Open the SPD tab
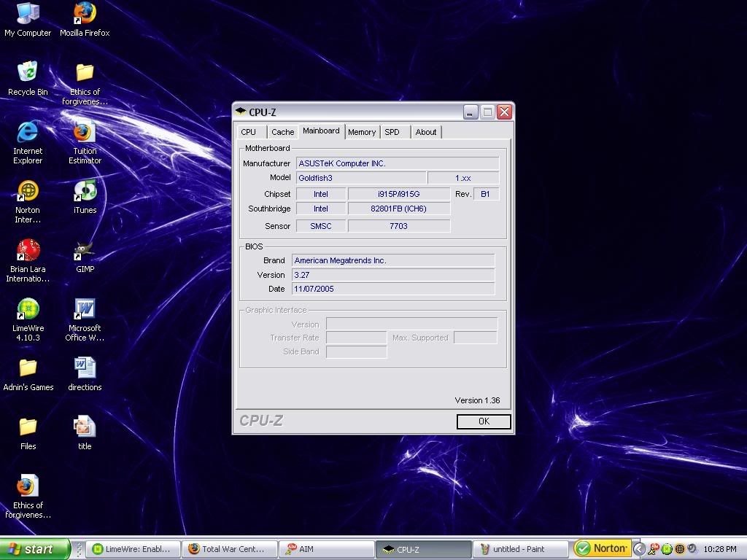The image size is (747, 560). (392, 132)
